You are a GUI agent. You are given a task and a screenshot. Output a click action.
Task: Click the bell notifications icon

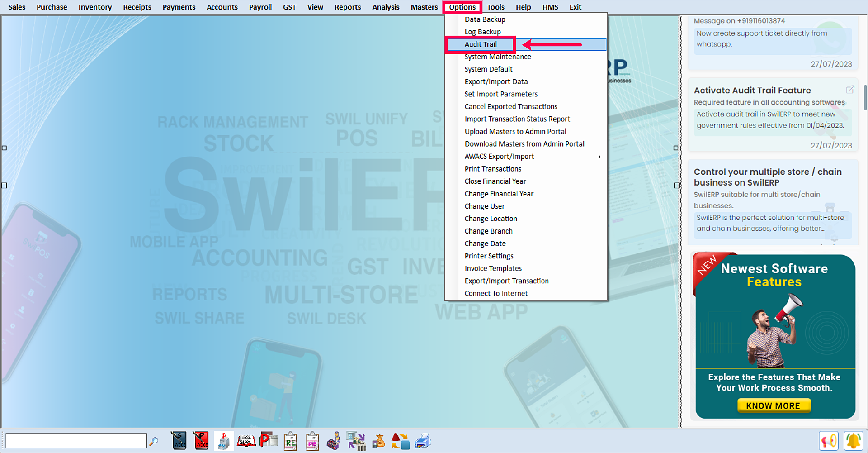(x=854, y=441)
